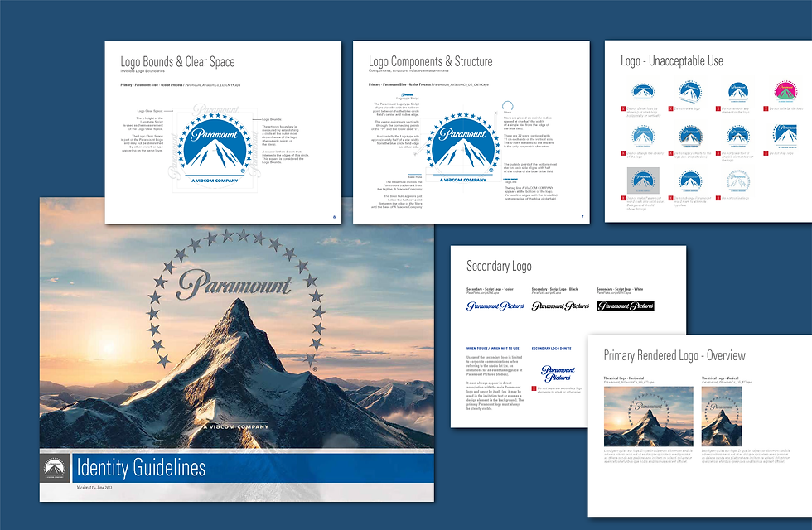Click the 'Theatrical Logo - Horizontal' label
Image resolution: width=812 pixels, height=530 pixels.
(x=623, y=378)
